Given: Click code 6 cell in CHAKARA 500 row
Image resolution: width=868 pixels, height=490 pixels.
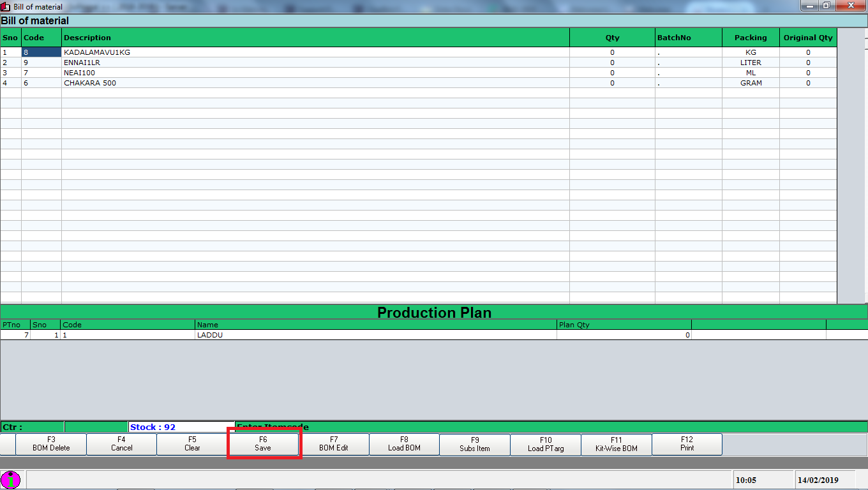Looking at the screenshot, I should coord(41,83).
